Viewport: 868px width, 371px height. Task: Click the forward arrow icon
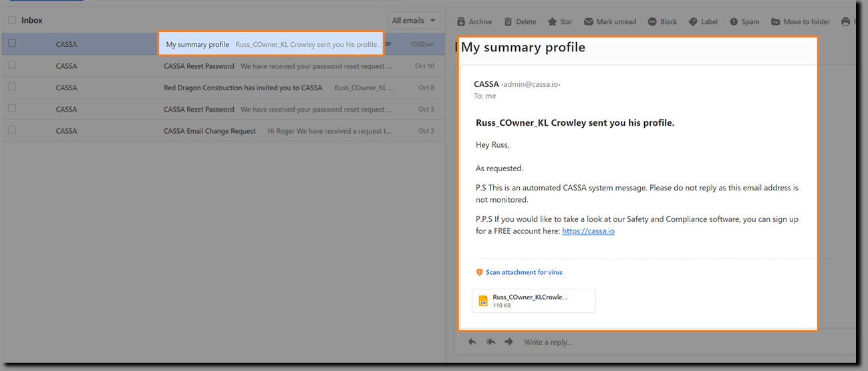[x=509, y=342]
